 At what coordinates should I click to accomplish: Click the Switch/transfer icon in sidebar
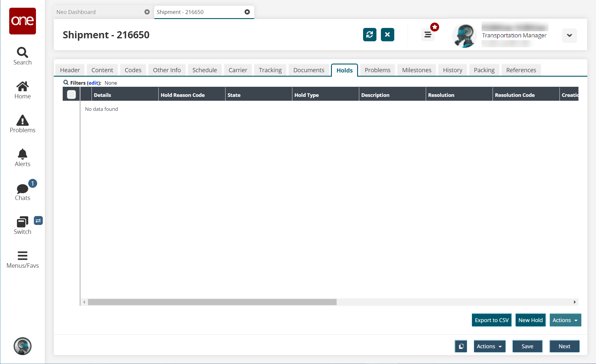pyautogui.click(x=37, y=220)
